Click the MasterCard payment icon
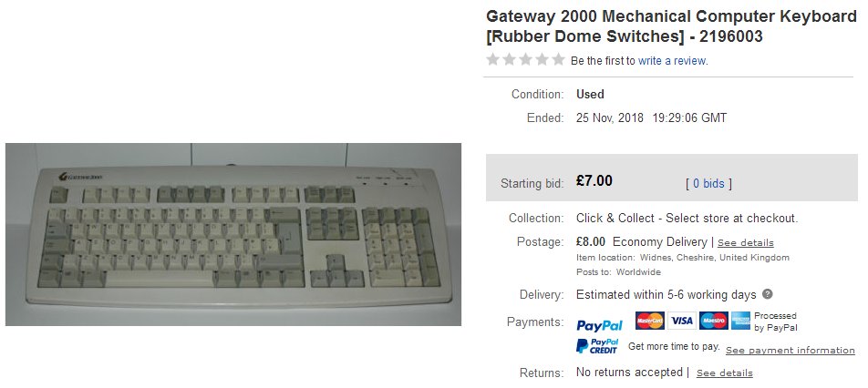The image size is (868, 388). coord(650,321)
